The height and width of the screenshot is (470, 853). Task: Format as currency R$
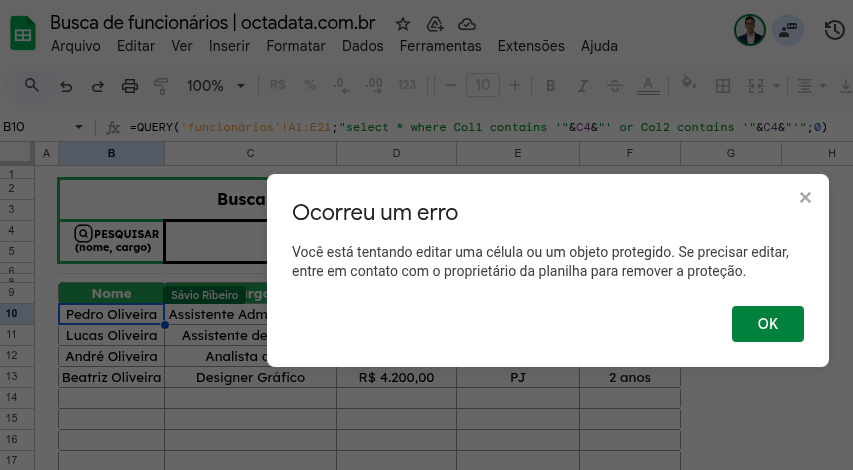(277, 85)
